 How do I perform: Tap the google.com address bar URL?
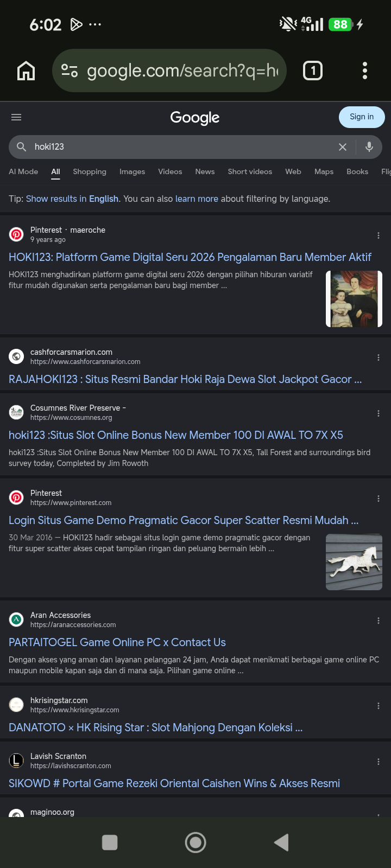(182, 71)
